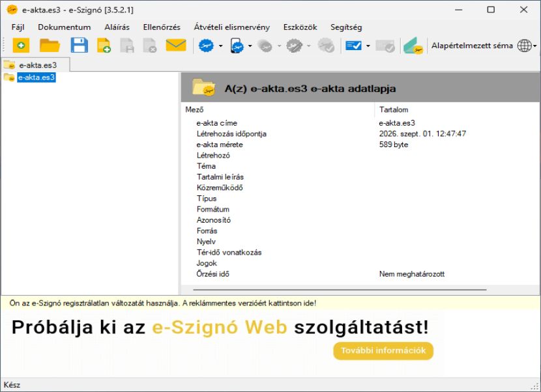Image resolution: width=541 pixels, height=392 pixels.
Task: Add a document with the yellow page plus icon
Action: [x=104, y=46]
